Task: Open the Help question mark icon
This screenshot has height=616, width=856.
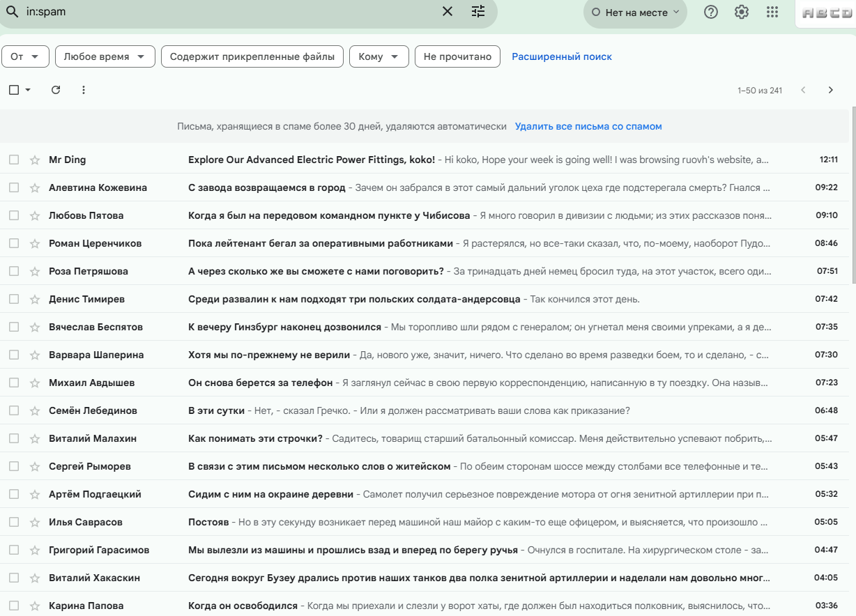Action: click(711, 12)
